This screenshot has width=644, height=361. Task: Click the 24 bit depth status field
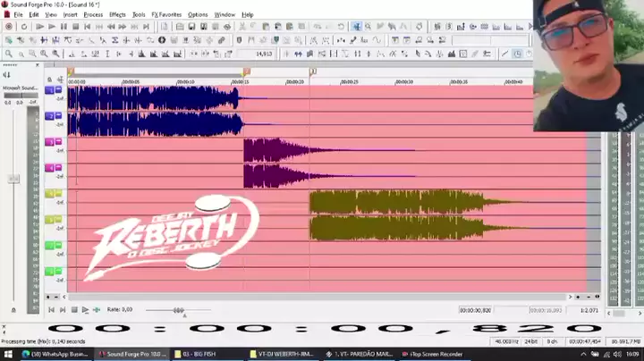click(x=530, y=341)
